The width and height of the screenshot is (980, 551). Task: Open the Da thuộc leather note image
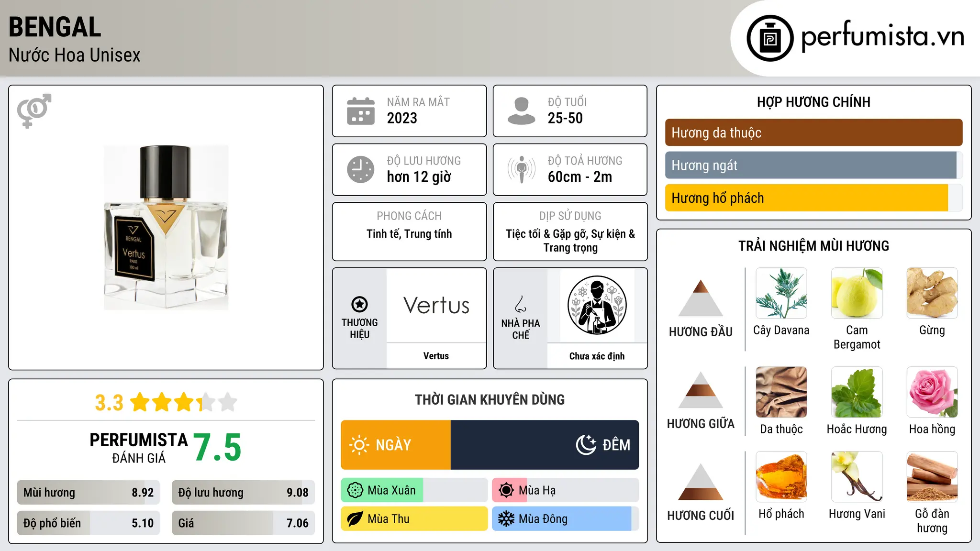tap(781, 392)
